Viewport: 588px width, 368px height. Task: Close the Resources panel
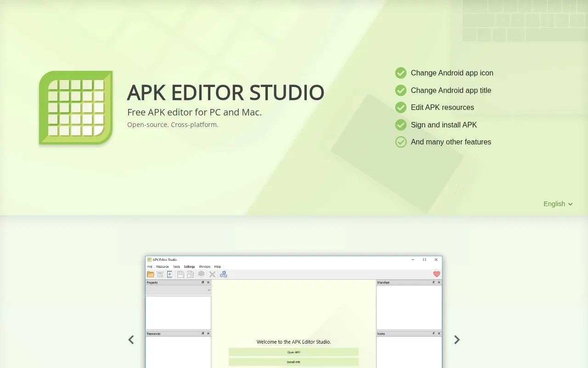208,333
